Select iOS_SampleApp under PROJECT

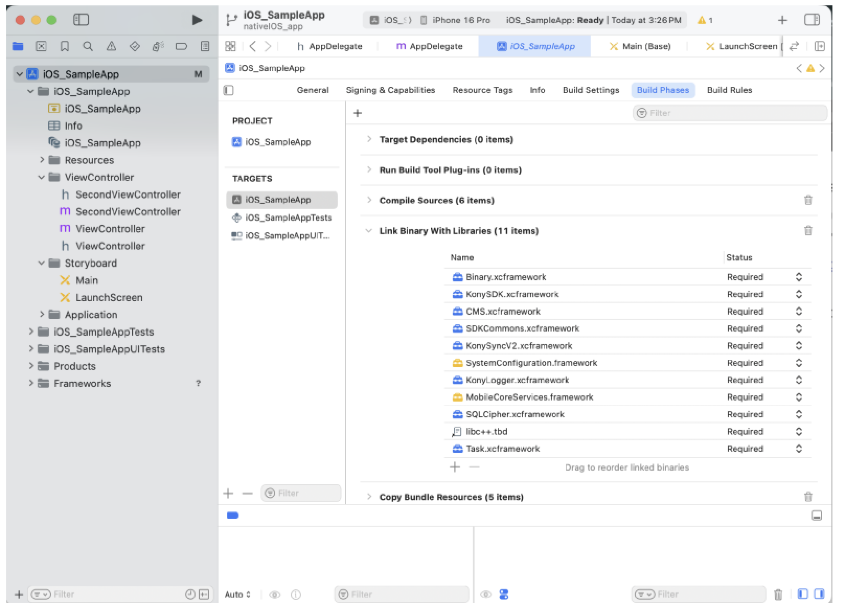(271, 142)
